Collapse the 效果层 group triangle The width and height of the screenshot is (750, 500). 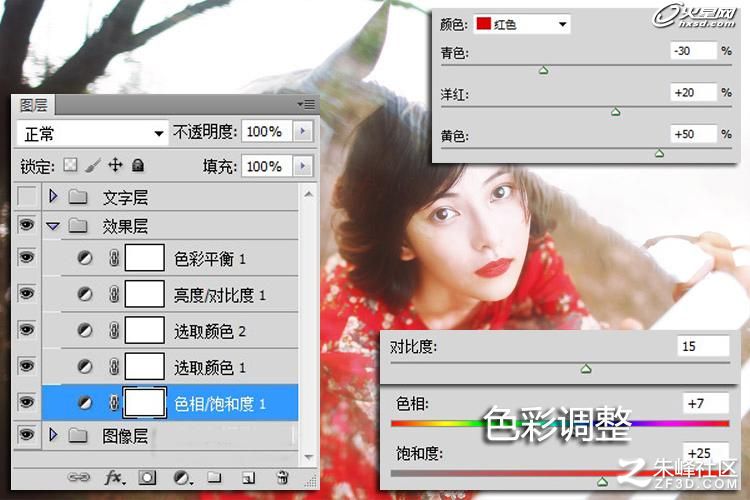pyautogui.click(x=53, y=225)
